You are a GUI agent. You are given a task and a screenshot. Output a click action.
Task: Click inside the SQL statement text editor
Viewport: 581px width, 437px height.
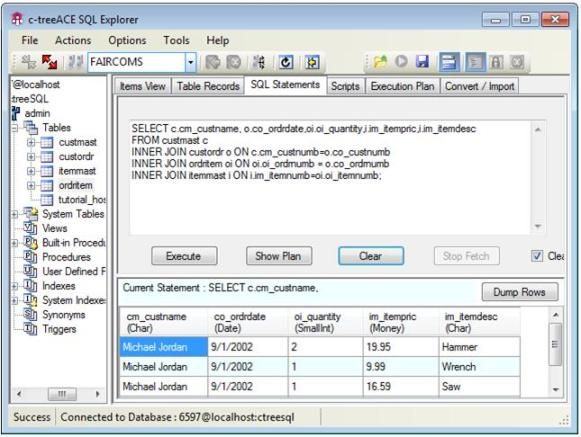coord(330,178)
